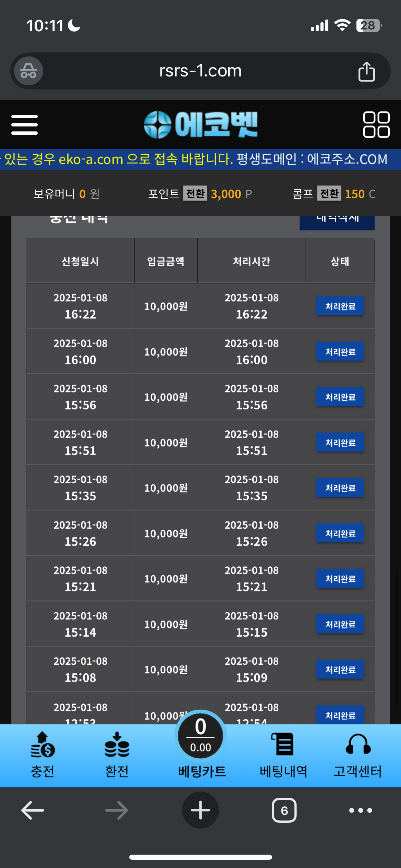Go back with browser back arrow
This screenshot has height=868, width=401.
(x=33, y=810)
